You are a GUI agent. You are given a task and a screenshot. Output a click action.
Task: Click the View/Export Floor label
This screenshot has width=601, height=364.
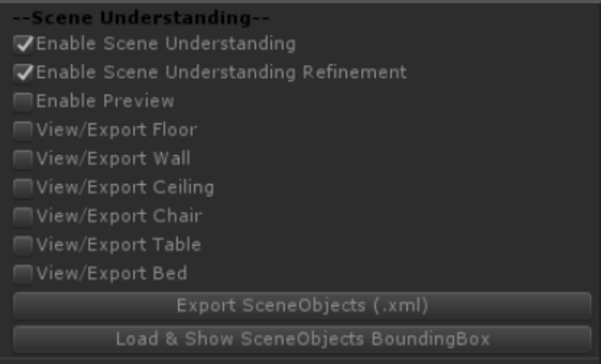pyautogui.click(x=116, y=130)
